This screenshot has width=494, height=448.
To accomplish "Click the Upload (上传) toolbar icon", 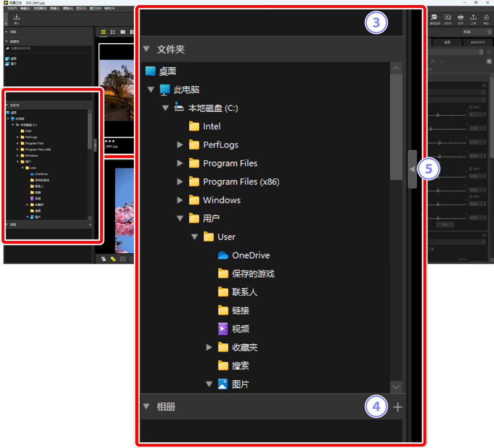I will pos(473,19).
